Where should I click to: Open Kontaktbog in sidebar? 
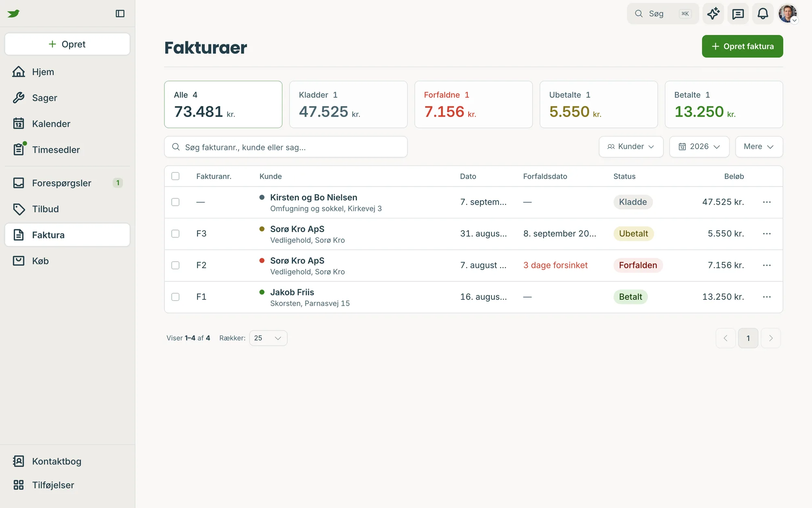point(67,462)
